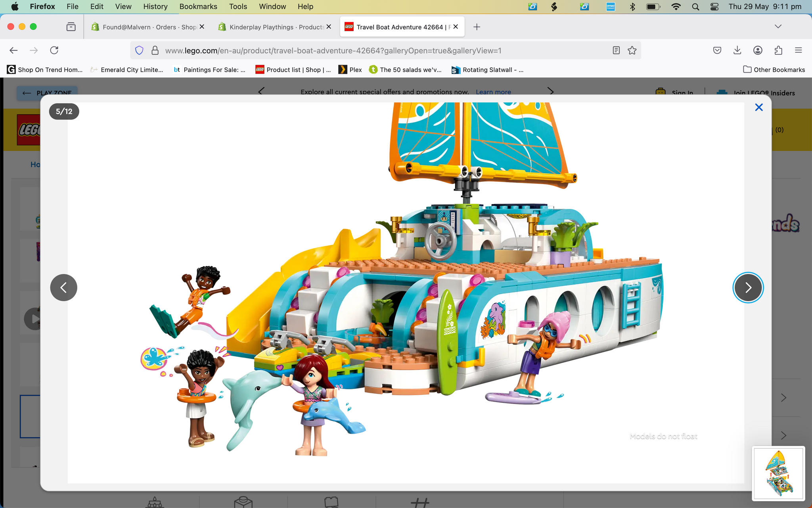Open Paintings For Sale bookmark
The width and height of the screenshot is (812, 508).
209,70
